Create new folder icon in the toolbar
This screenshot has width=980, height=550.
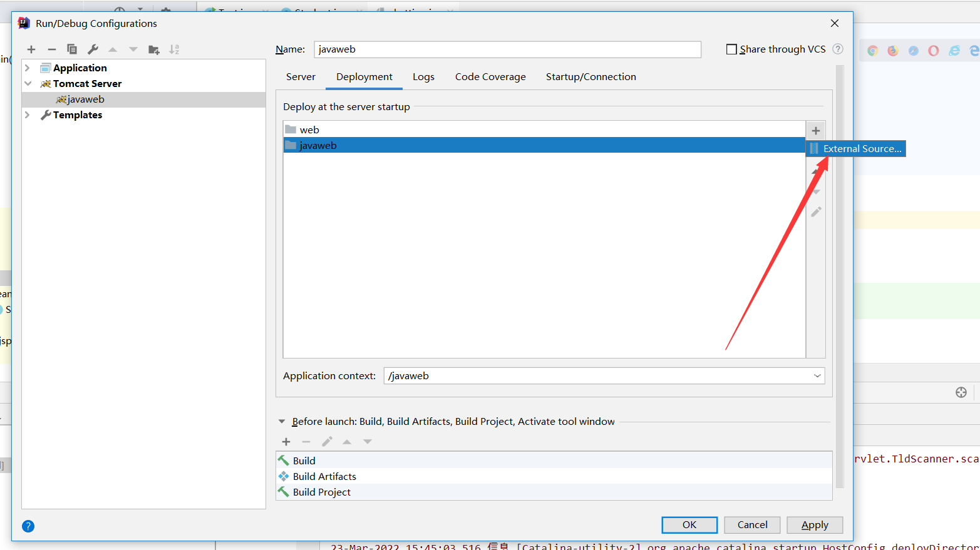(154, 49)
